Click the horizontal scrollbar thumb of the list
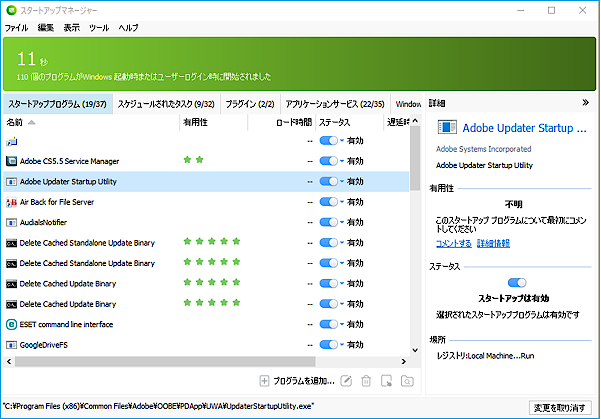The width and height of the screenshot is (601, 419). [x=165, y=361]
